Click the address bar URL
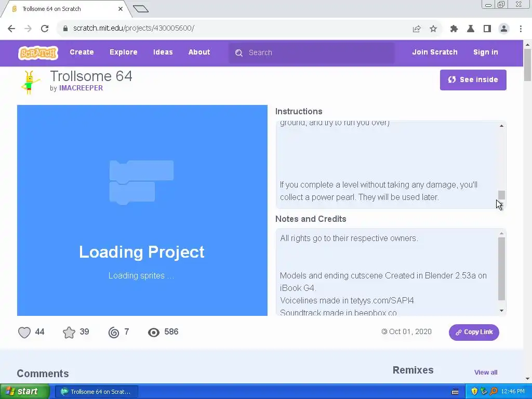This screenshot has width=532, height=399. (134, 28)
